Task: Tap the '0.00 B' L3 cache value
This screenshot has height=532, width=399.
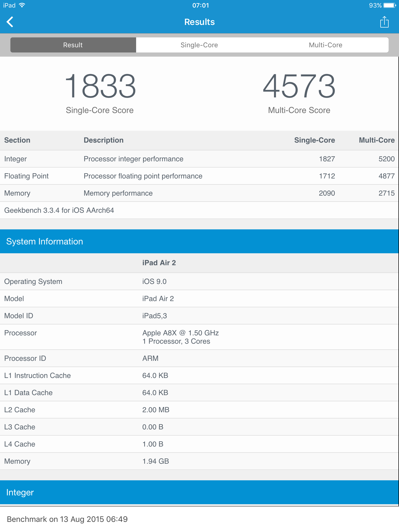Action: tap(153, 427)
